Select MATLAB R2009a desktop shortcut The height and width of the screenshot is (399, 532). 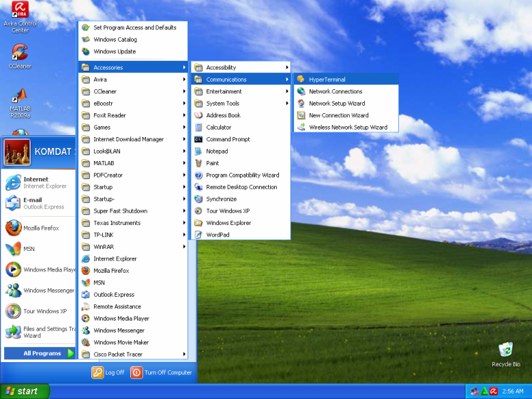[x=20, y=103]
